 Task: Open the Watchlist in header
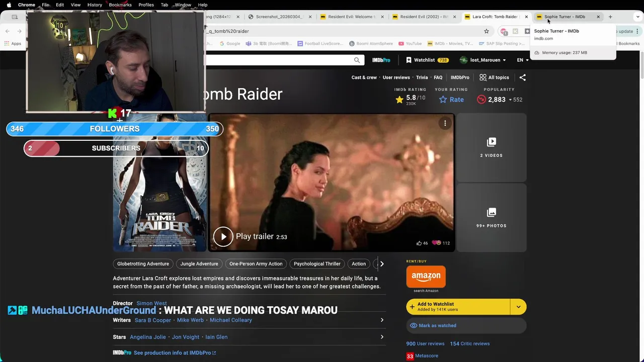coord(427,60)
